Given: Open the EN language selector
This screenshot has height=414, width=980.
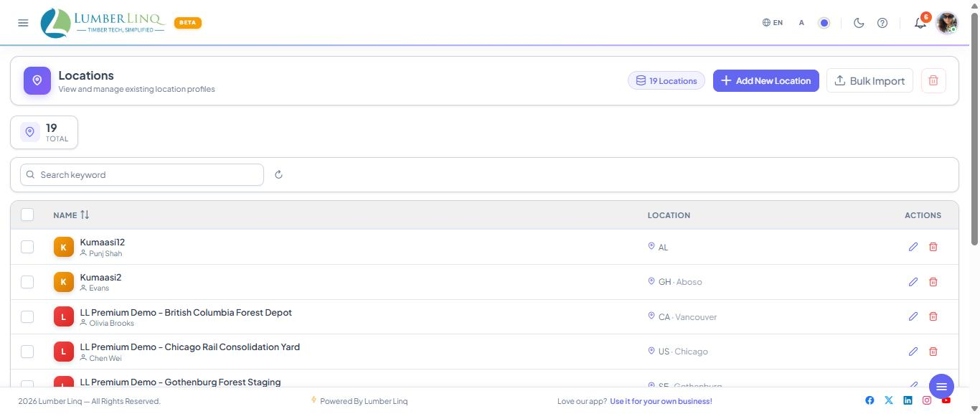Looking at the screenshot, I should tap(773, 23).
